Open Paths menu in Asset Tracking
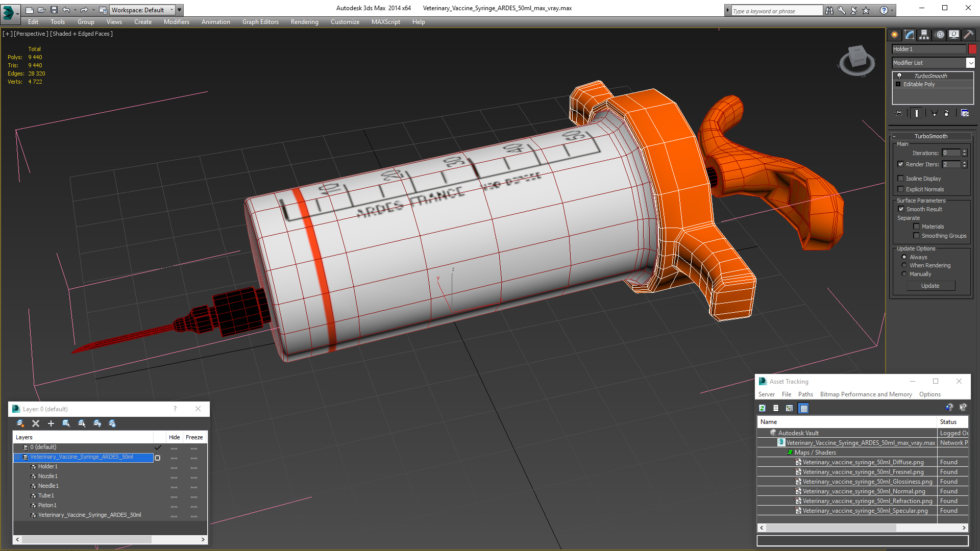Viewport: 980px width, 551px height. point(805,394)
